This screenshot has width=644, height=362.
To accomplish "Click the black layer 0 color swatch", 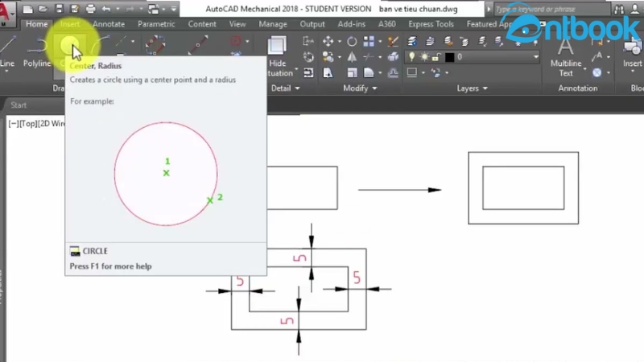I will coord(450,57).
